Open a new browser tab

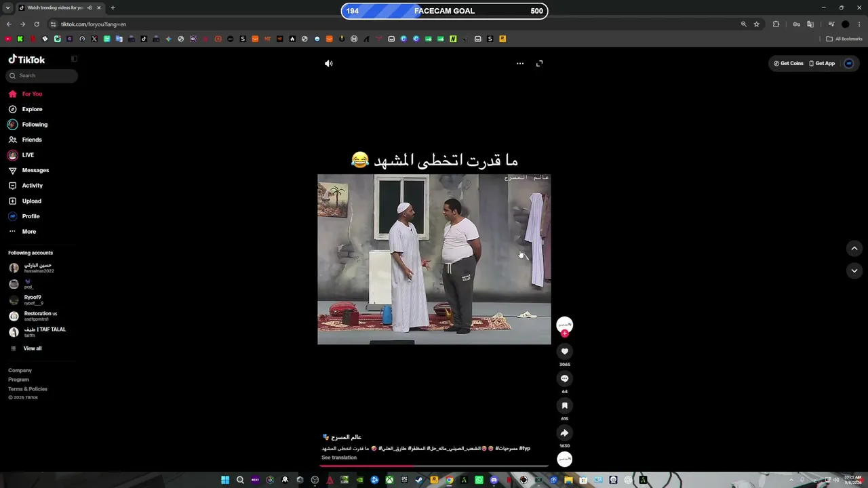[x=113, y=8]
